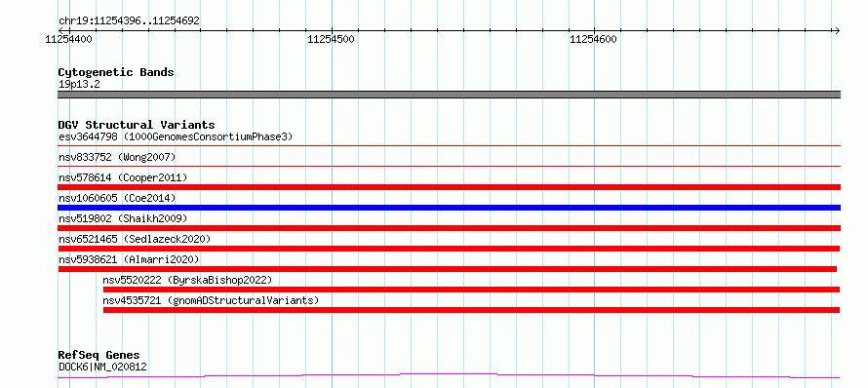Select the red nsv578614 Cooper2011 variant bar

[x=449, y=187]
